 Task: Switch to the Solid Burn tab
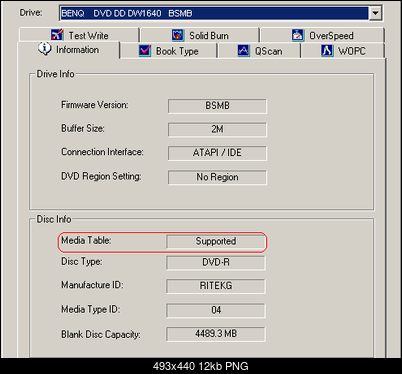(x=200, y=35)
